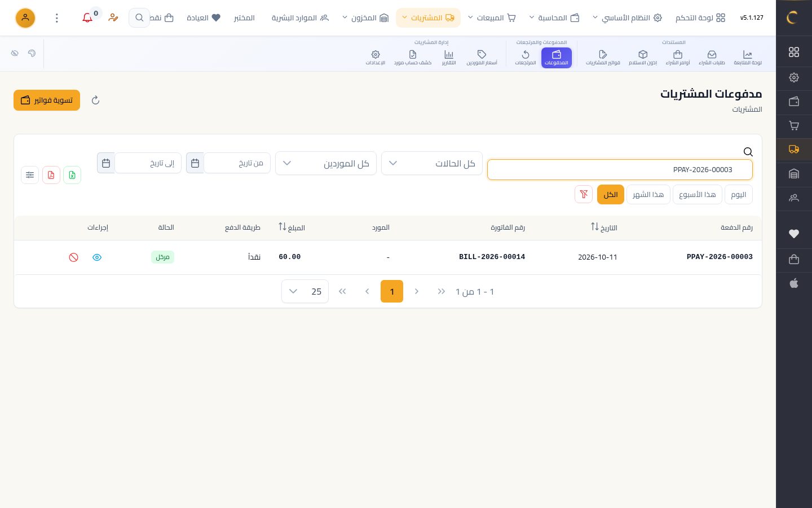Screen dimensions: 812x508
Task: Select the اليوم quick filter
Action: tap(738, 194)
